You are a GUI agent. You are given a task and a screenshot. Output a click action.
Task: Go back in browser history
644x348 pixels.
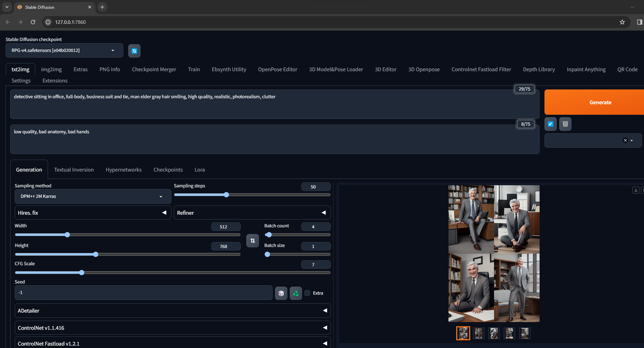click(x=8, y=22)
